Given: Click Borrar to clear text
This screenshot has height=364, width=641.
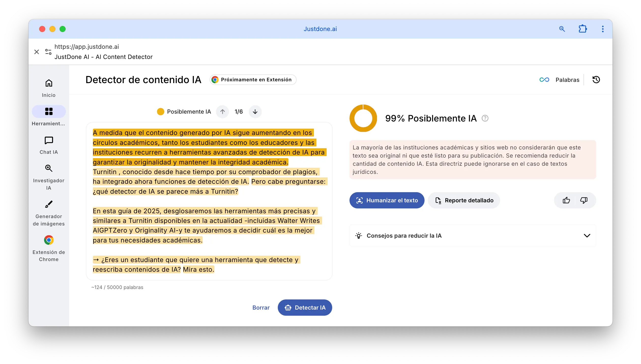Looking at the screenshot, I should (261, 308).
